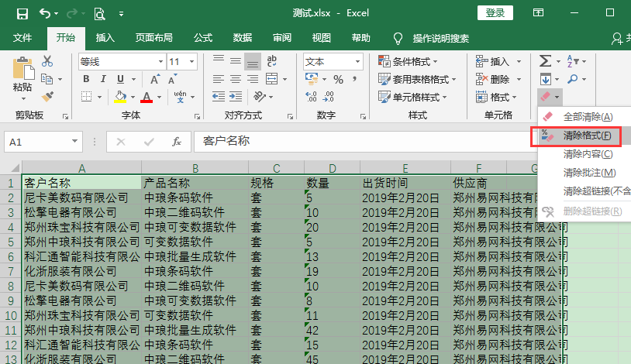Select the Format Painter brush icon

[x=47, y=96]
